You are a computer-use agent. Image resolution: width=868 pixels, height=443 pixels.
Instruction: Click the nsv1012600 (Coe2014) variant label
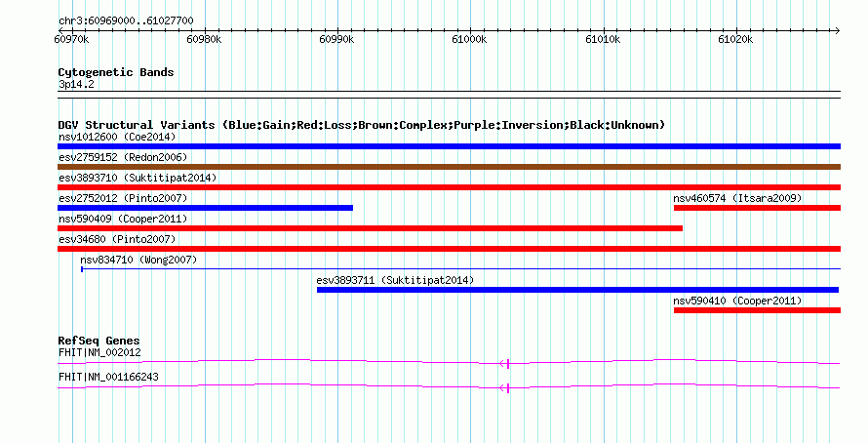pyautogui.click(x=117, y=137)
